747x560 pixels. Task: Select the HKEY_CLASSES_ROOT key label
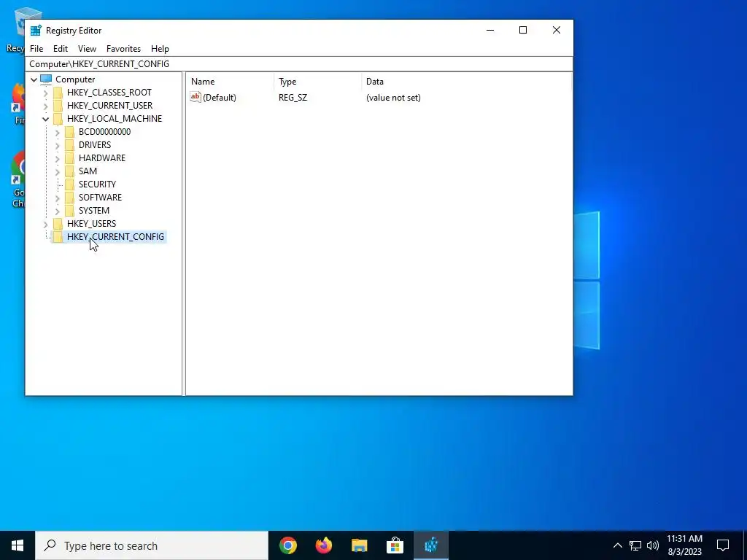coord(109,93)
